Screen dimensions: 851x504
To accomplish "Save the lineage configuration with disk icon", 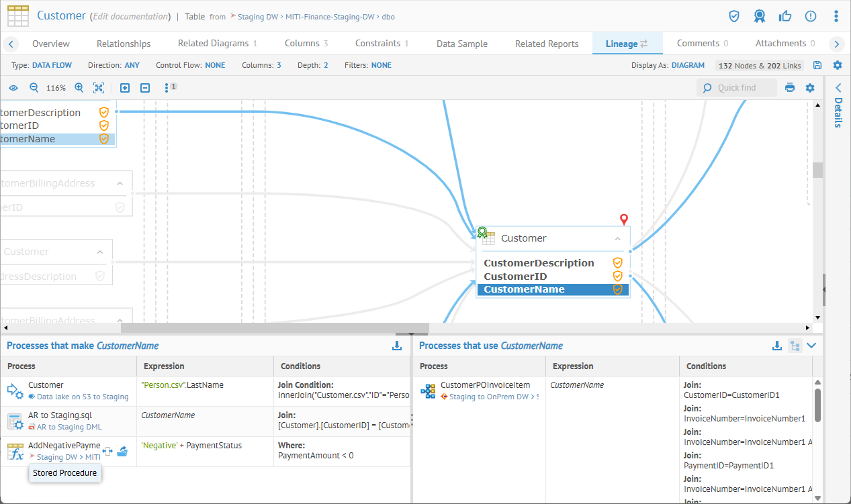I will click(817, 65).
